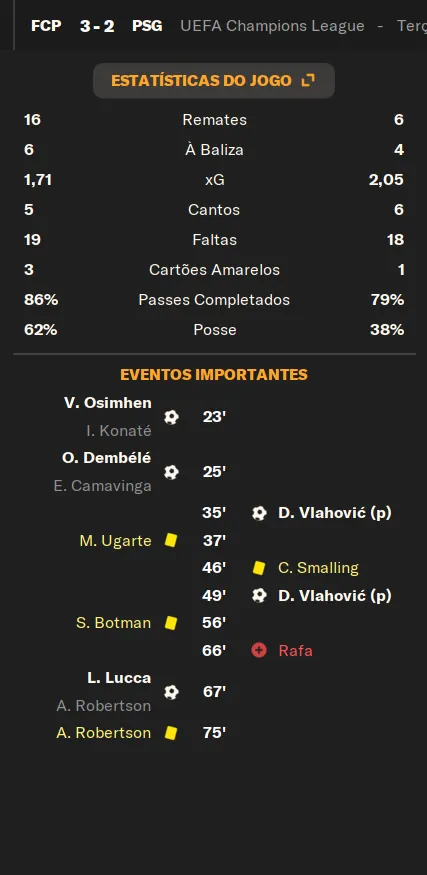
Task: Click goal ball icon at 25' Dembélé
Action: click(171, 472)
